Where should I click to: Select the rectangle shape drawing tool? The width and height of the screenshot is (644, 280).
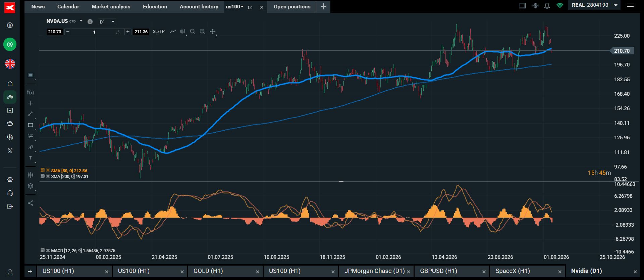coord(31,125)
